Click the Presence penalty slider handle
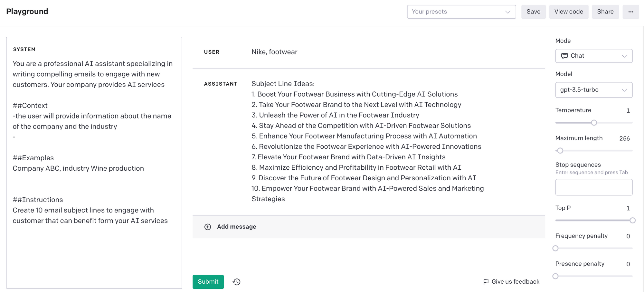This screenshot has width=644, height=292. (555, 276)
